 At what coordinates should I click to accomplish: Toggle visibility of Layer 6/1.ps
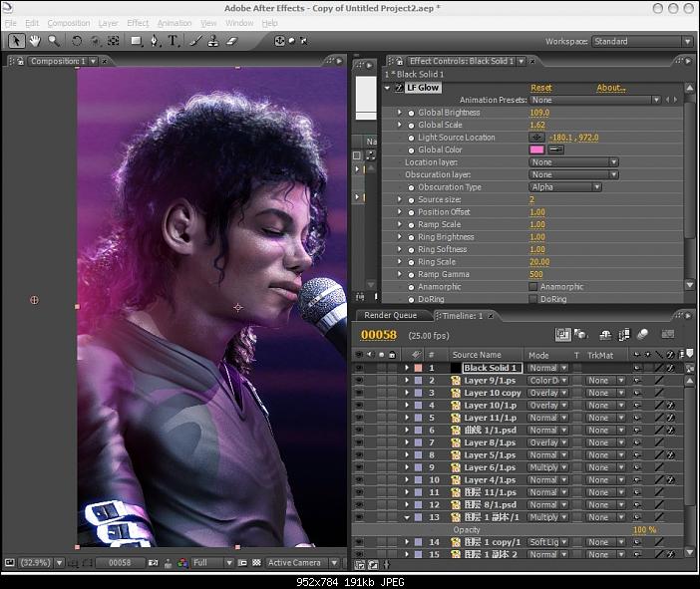pos(359,467)
